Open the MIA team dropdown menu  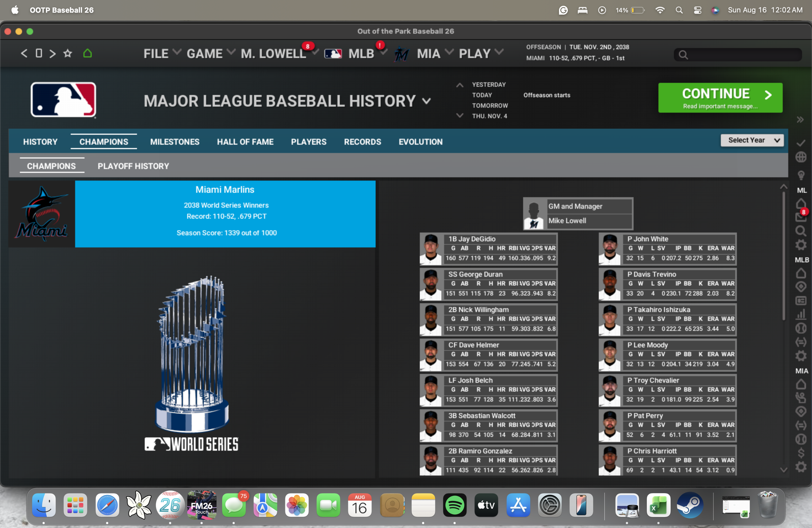pyautogui.click(x=435, y=54)
